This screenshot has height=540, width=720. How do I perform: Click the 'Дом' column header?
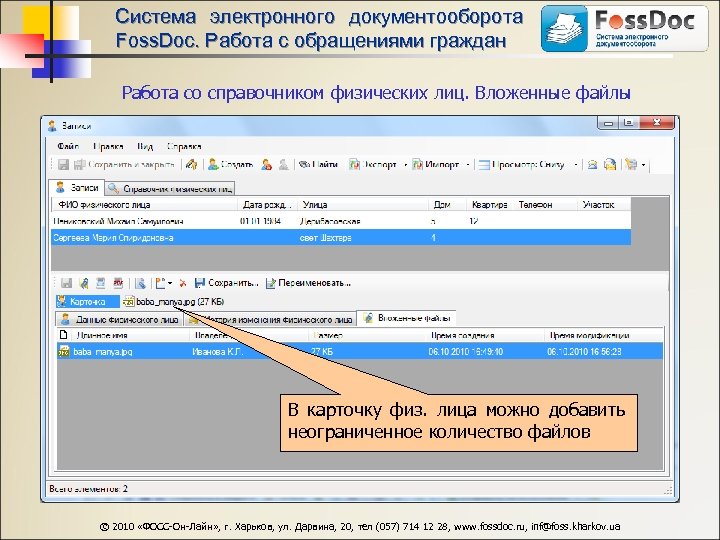(448, 205)
